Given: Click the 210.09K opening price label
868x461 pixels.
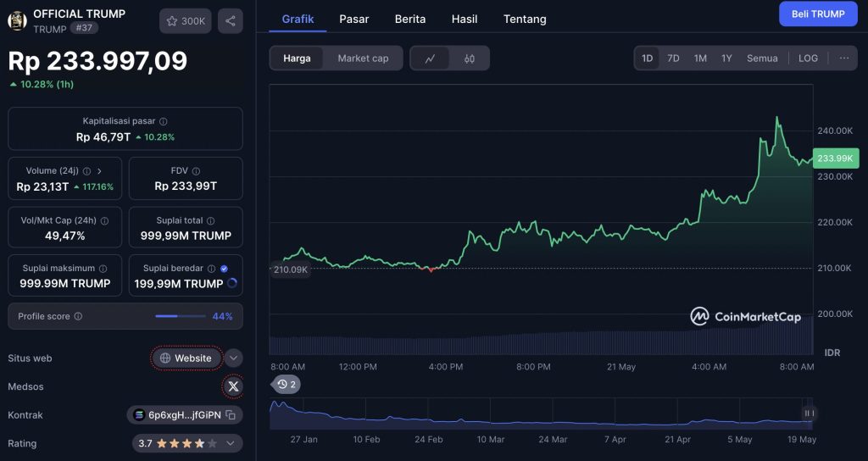Looking at the screenshot, I should [x=290, y=269].
